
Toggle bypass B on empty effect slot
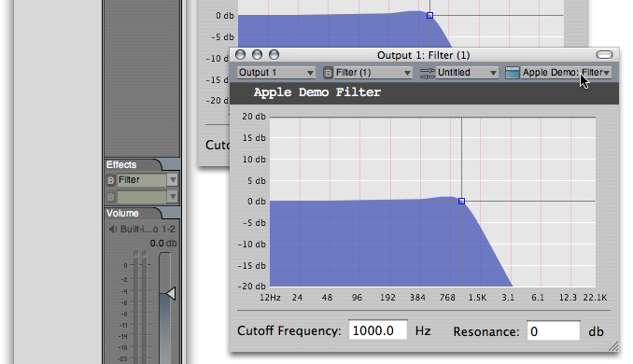pos(110,197)
